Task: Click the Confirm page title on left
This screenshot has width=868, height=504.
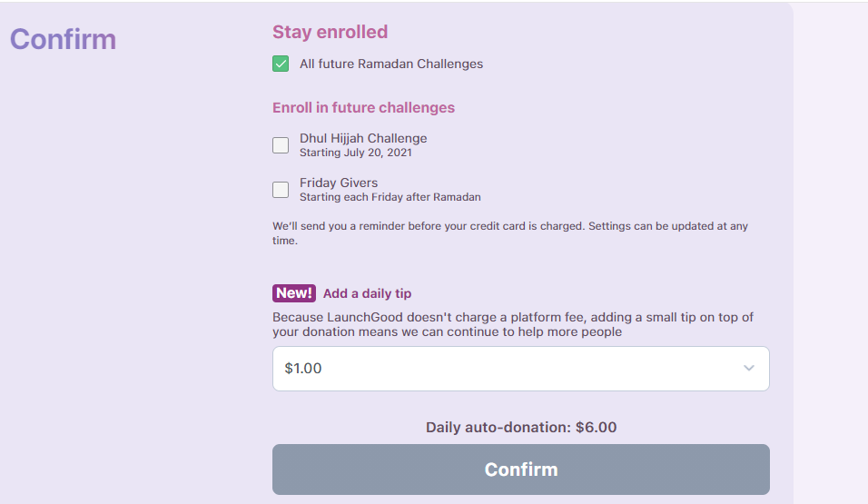Action: pos(63,39)
